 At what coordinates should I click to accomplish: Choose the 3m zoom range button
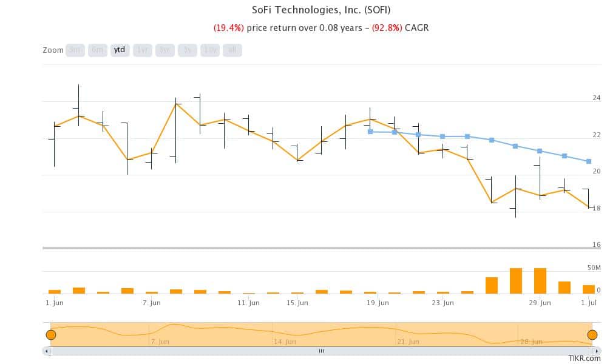tap(75, 50)
